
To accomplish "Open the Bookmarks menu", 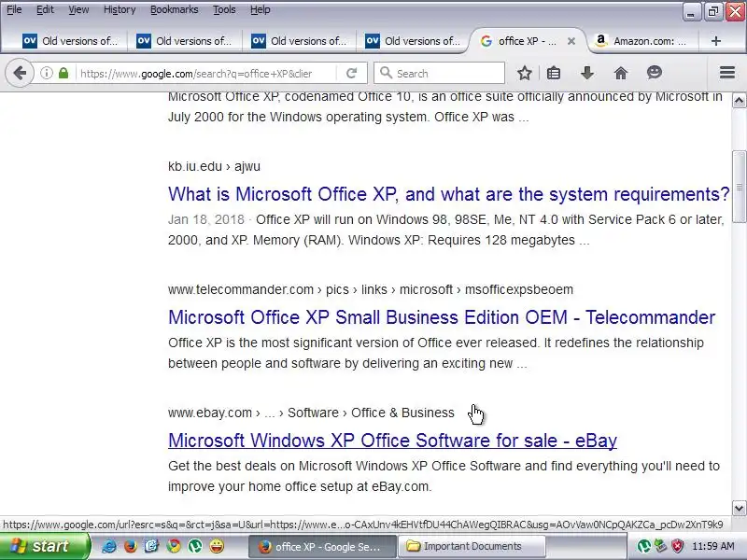I will coord(174,9).
